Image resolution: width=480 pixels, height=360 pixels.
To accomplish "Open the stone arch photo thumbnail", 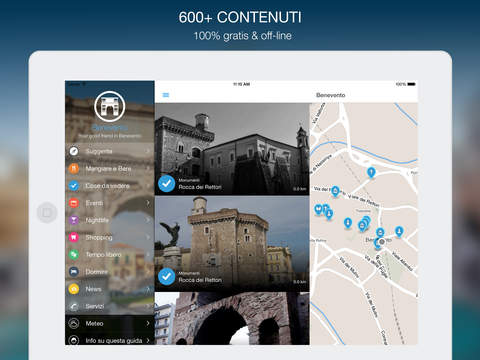I will [x=232, y=318].
